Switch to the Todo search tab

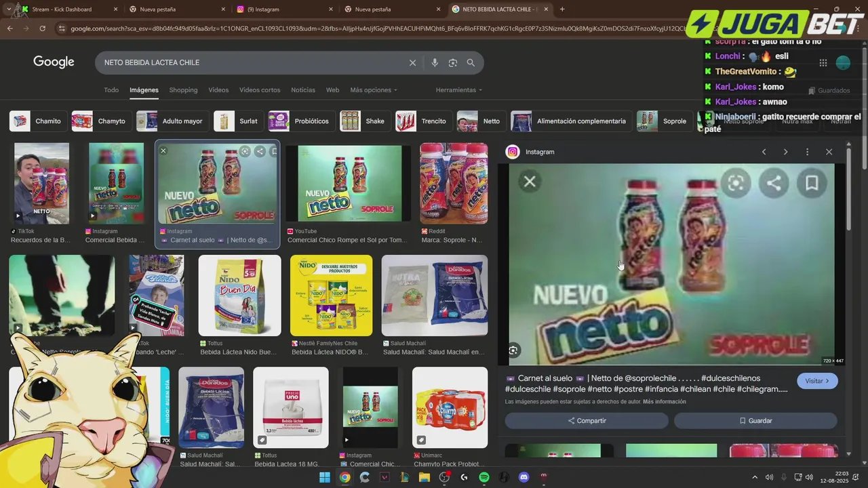[x=111, y=90]
